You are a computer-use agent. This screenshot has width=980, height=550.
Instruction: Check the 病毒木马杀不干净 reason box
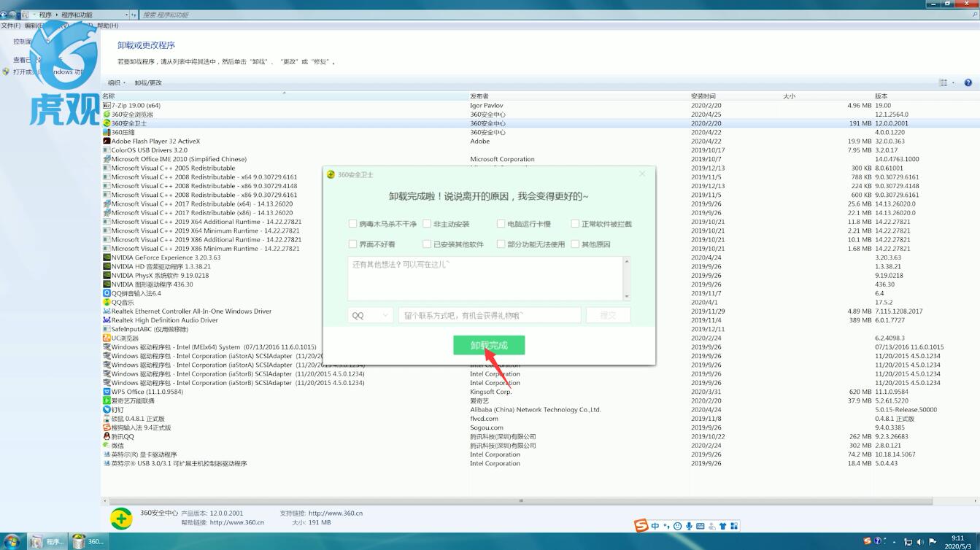pyautogui.click(x=353, y=224)
